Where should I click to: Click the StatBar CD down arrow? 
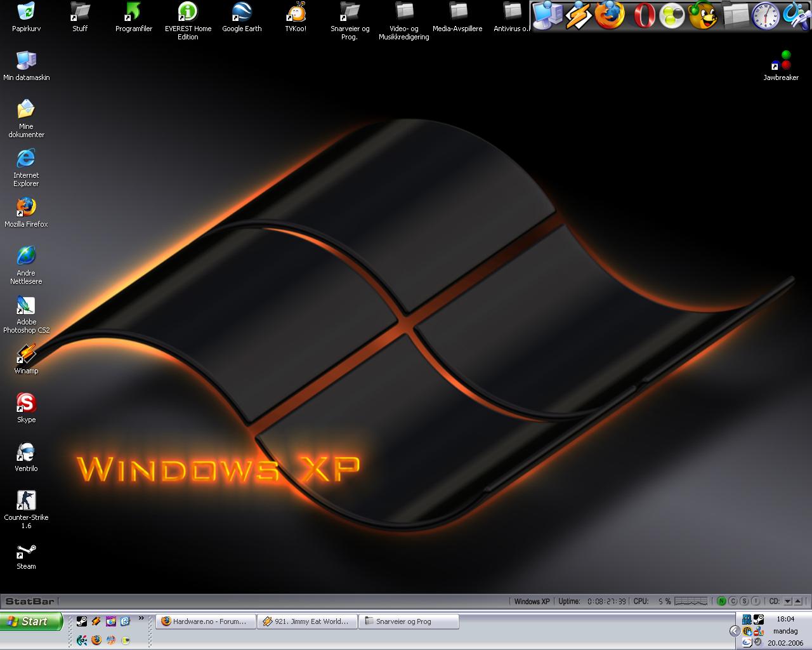[787, 601]
